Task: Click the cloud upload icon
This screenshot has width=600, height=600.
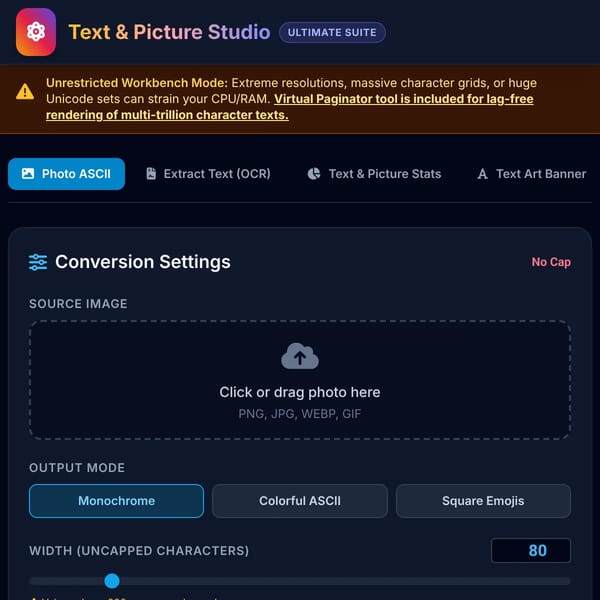Action: [300, 356]
